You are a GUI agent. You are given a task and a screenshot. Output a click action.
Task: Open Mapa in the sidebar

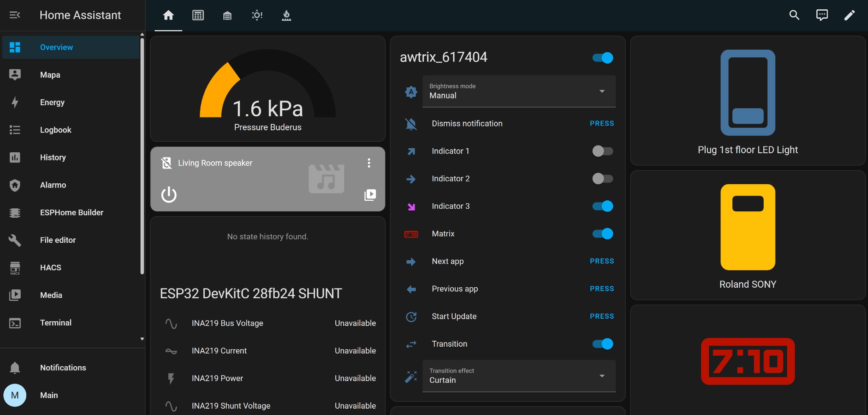point(71,75)
